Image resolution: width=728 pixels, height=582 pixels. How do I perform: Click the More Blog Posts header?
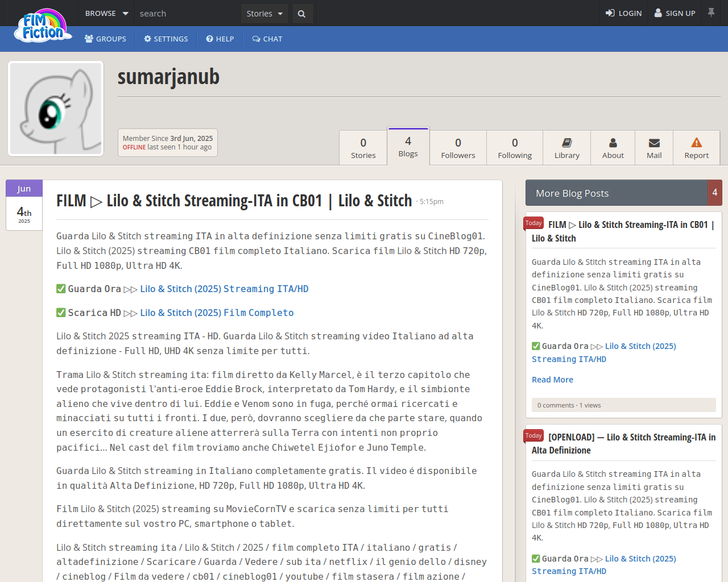616,193
